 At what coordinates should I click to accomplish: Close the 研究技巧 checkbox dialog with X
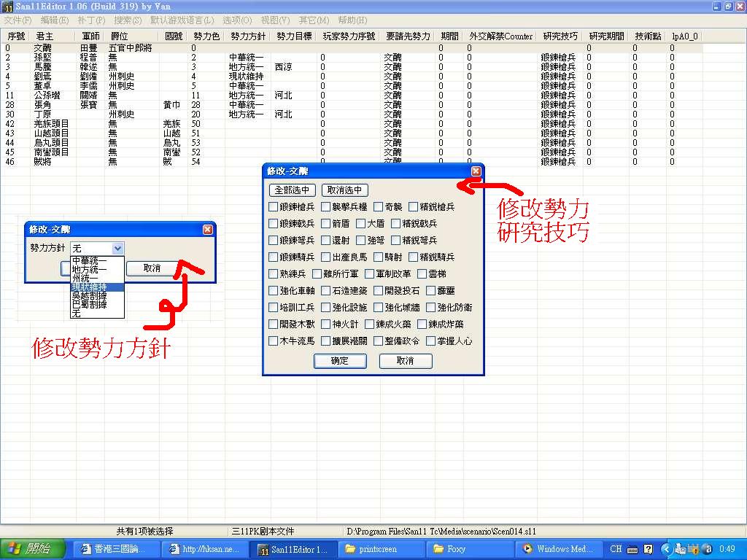476,171
